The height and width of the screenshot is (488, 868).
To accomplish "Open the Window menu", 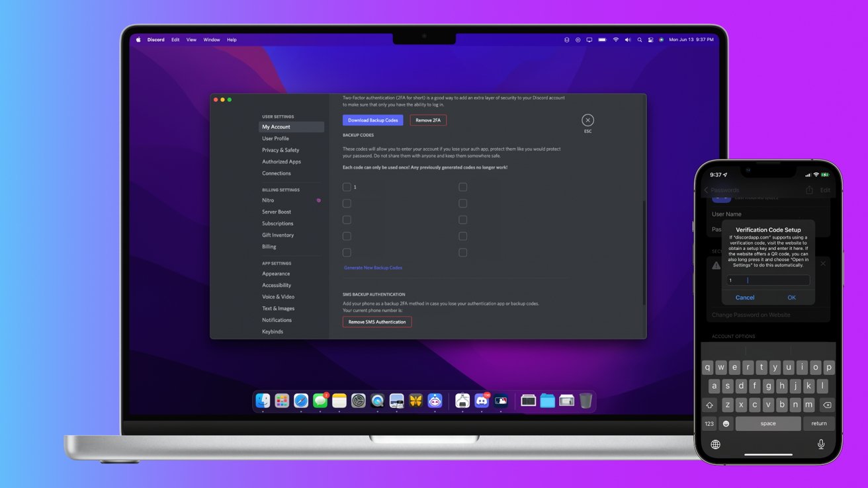I will pos(212,40).
